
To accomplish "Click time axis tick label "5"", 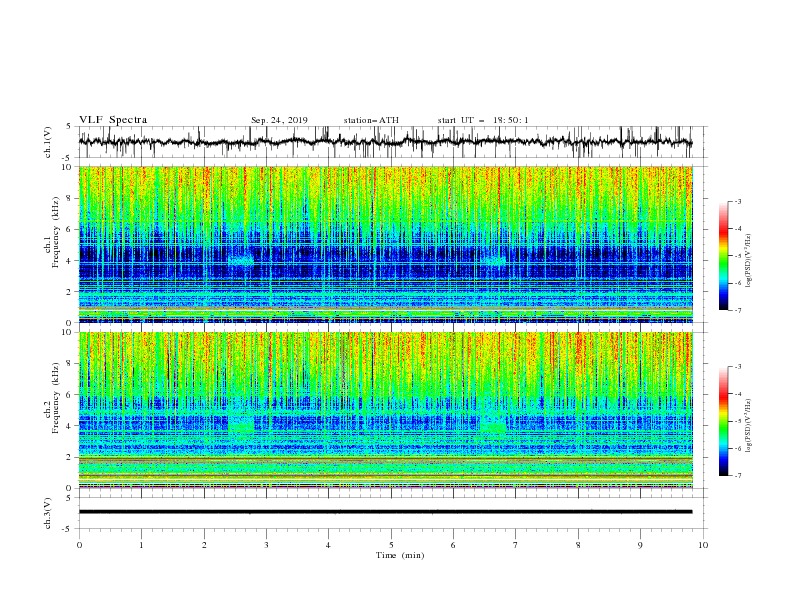I will (391, 545).
